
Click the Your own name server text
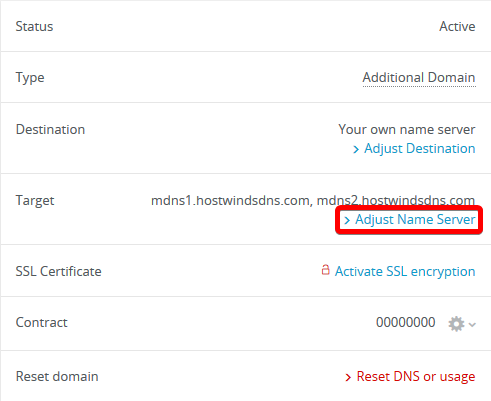coord(407,129)
